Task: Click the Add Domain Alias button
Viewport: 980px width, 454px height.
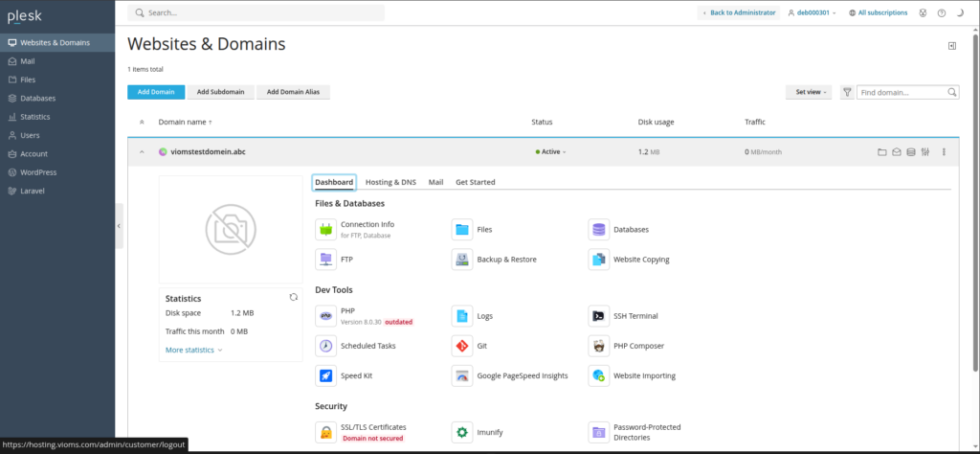Action: [x=293, y=92]
